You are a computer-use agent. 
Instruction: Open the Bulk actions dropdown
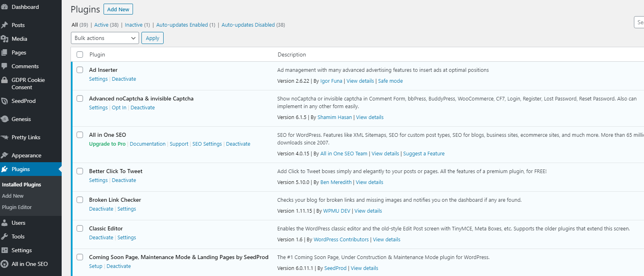pyautogui.click(x=105, y=38)
